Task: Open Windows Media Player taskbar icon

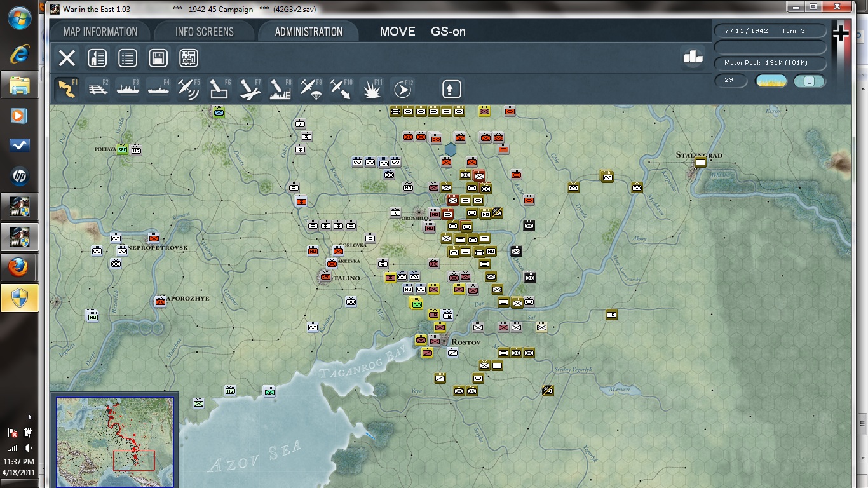Action: click(19, 116)
